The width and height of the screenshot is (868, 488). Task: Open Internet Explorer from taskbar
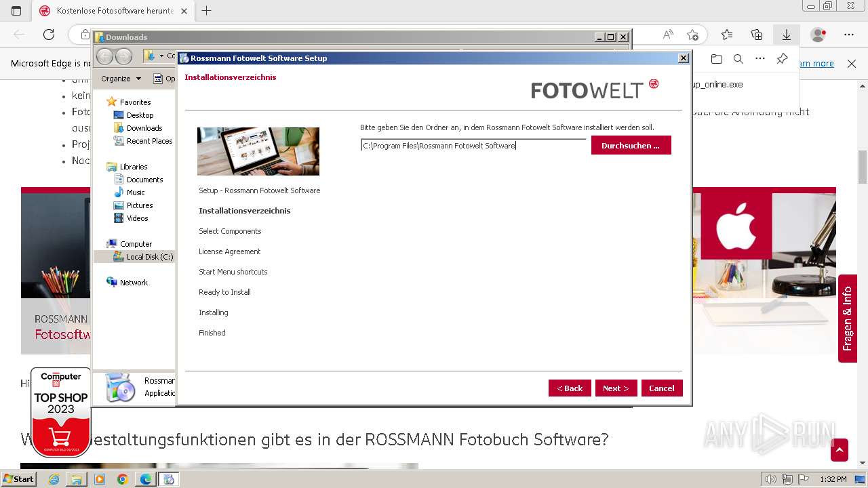(x=54, y=479)
